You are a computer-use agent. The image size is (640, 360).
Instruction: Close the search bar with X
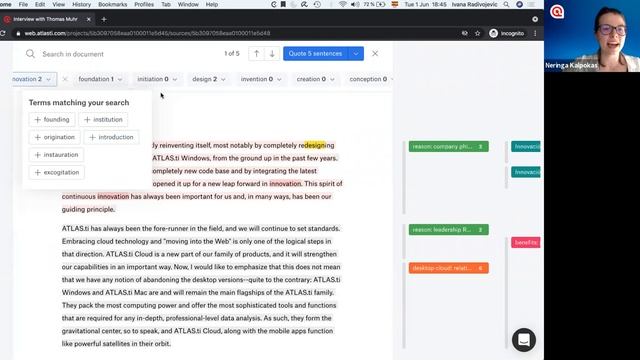(375, 53)
